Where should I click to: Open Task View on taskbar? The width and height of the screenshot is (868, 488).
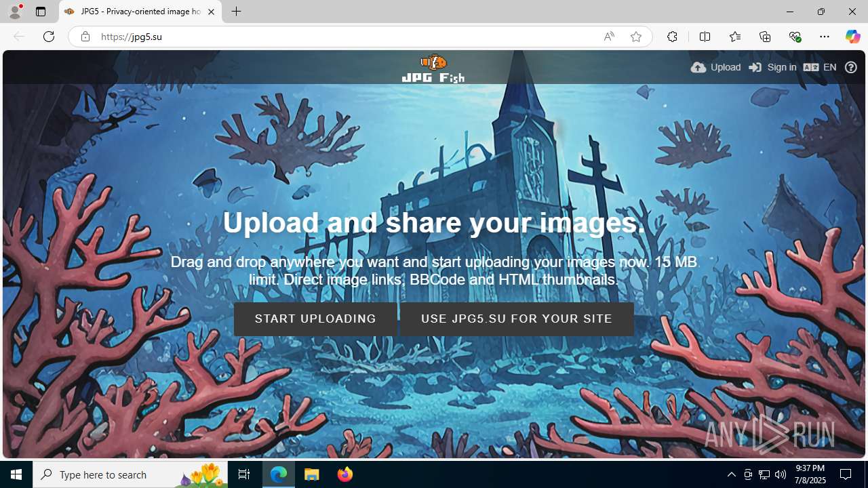pos(244,474)
